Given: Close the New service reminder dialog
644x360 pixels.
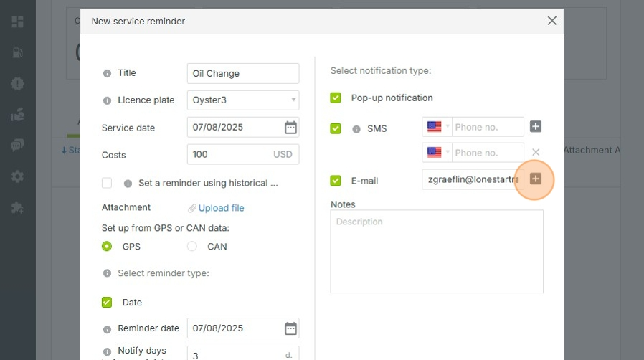Looking at the screenshot, I should 552,21.
